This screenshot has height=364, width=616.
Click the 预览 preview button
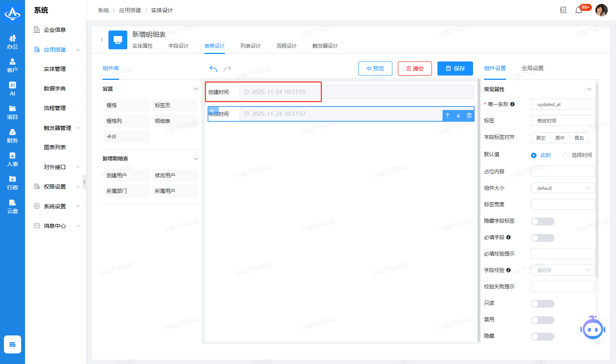click(375, 68)
